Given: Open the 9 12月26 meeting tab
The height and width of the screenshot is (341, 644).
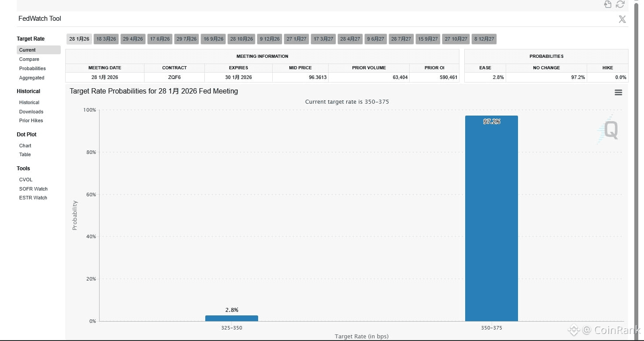Looking at the screenshot, I should (270, 39).
